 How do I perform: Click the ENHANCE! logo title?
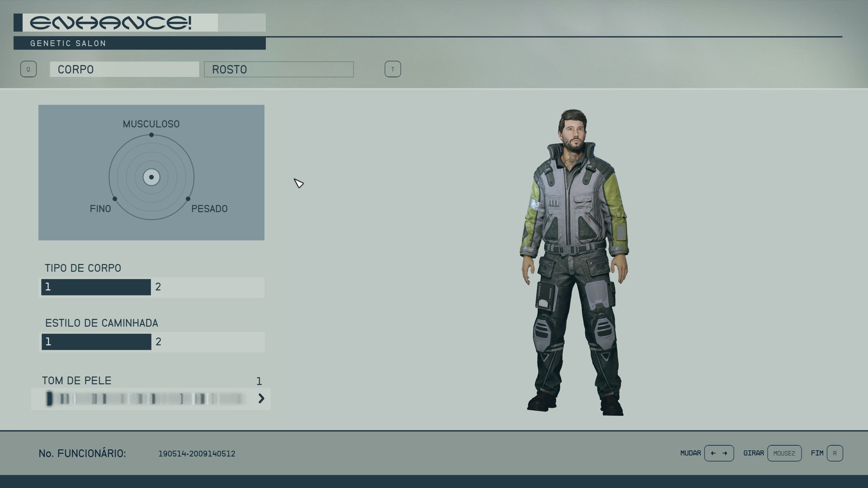pos(111,23)
